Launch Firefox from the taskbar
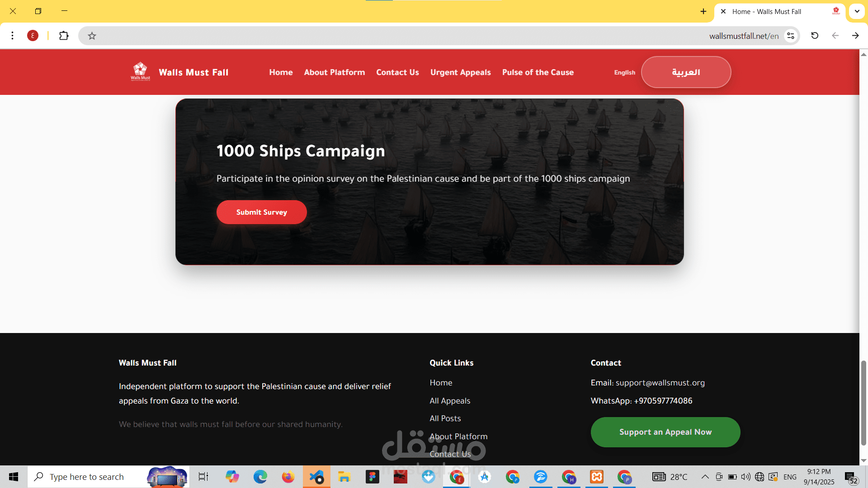The image size is (868, 488). (x=288, y=477)
